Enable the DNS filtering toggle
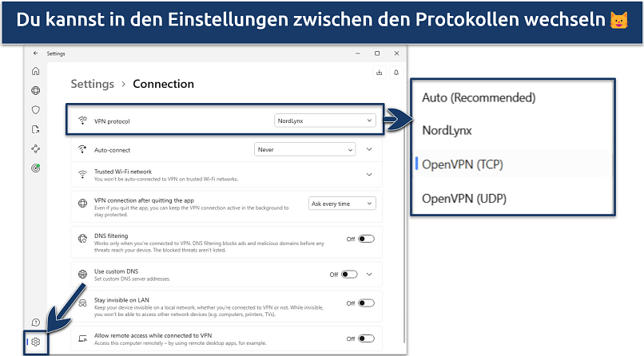Screen dimensions: 644x356 pyautogui.click(x=367, y=239)
